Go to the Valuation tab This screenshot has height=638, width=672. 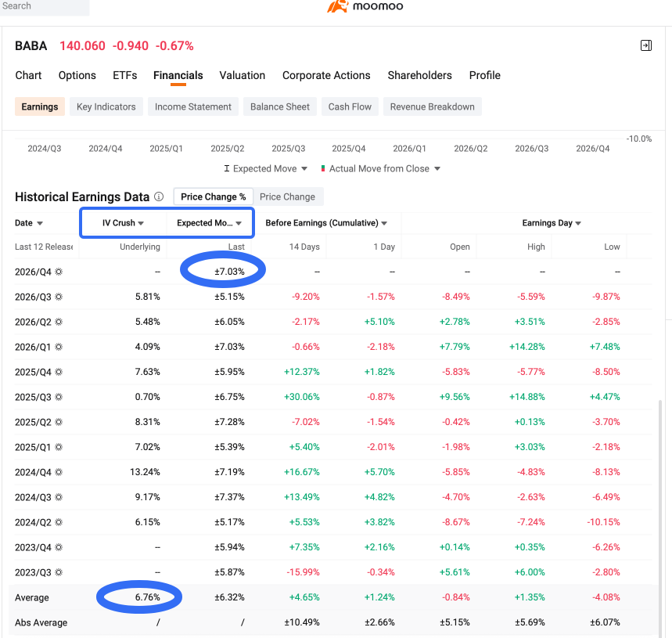243,75
